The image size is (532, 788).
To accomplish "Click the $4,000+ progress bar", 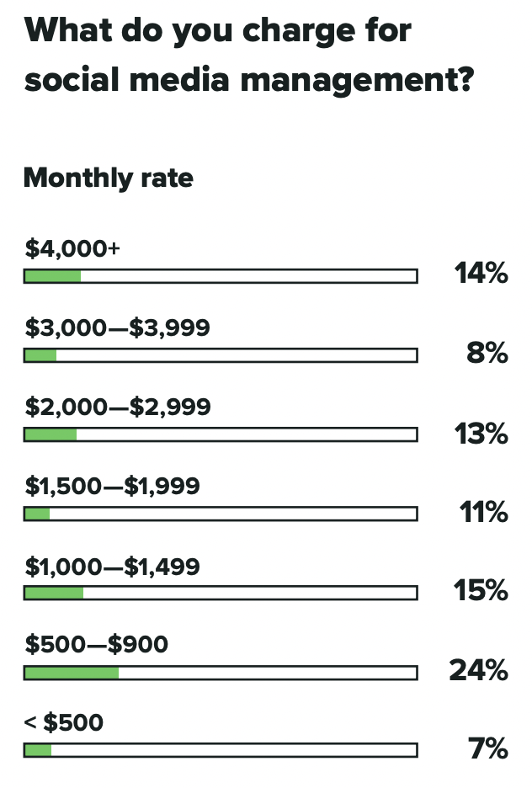I will [x=221, y=276].
